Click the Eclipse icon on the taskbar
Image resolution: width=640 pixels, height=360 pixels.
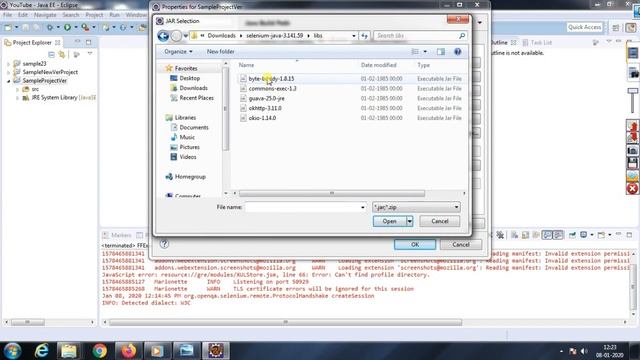click(216, 351)
